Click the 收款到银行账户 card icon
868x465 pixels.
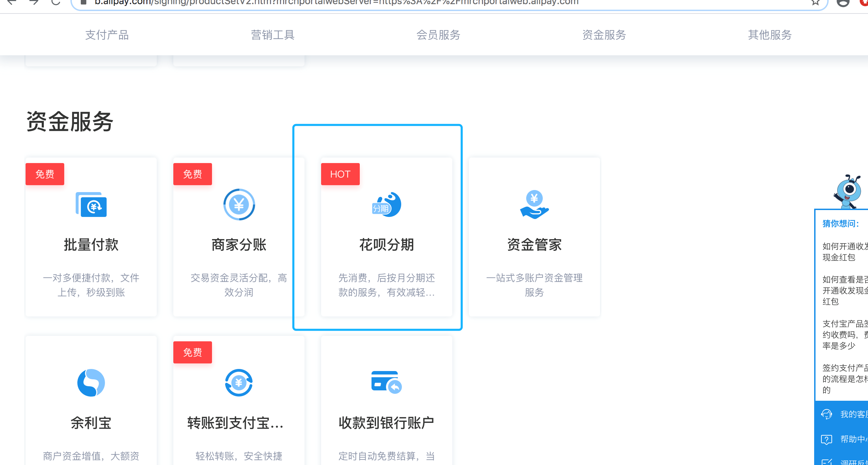(x=387, y=382)
